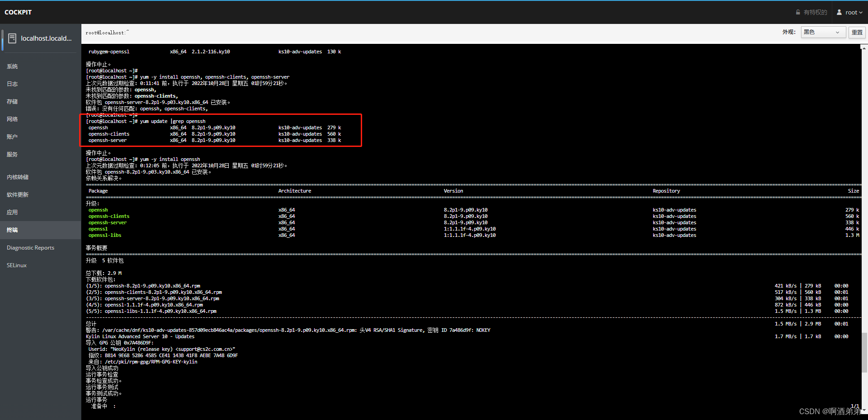Click the '/etc/pki/rpm-gpg/RPM-GPG-KEY-kylin' path
This screenshot has height=420, width=868.
coord(151,362)
